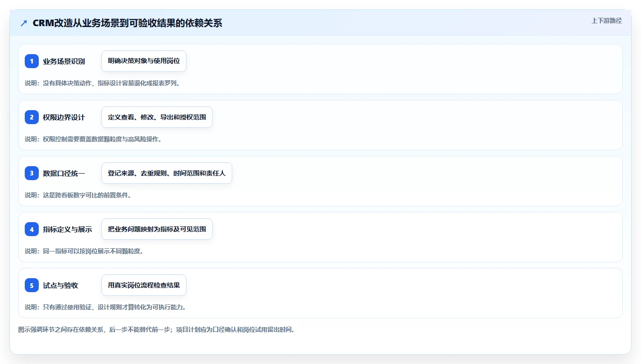Viewport: 641px width, 364px height.
Task: Click the step 5 number badge
Action: [32, 285]
